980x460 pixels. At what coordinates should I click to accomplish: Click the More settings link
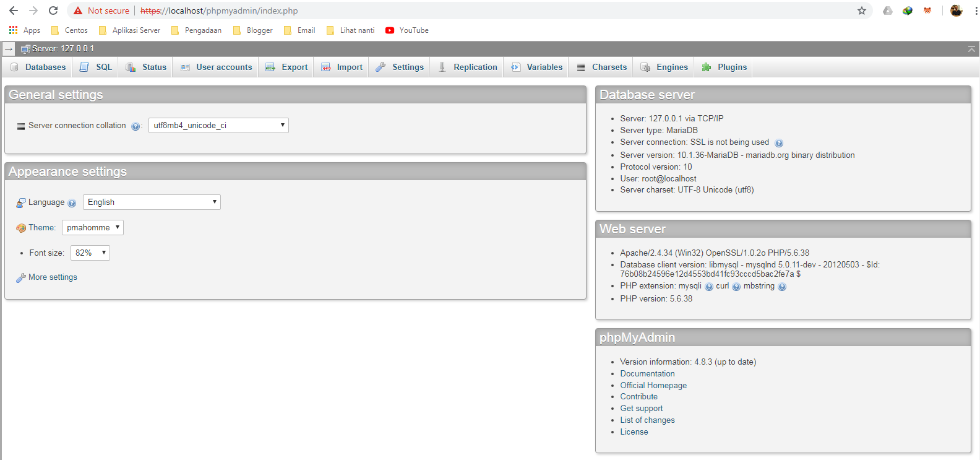click(53, 277)
